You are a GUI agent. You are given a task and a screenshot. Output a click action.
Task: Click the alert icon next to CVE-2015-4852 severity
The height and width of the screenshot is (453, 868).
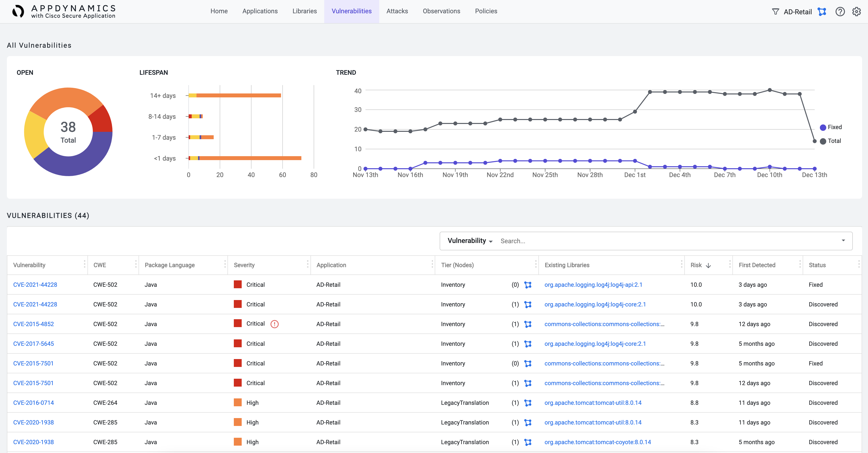coord(275,324)
